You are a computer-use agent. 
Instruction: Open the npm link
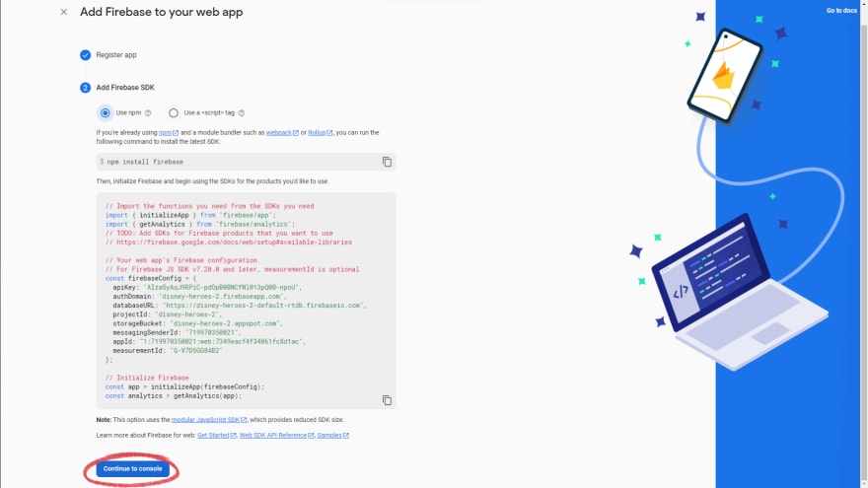[169, 133]
